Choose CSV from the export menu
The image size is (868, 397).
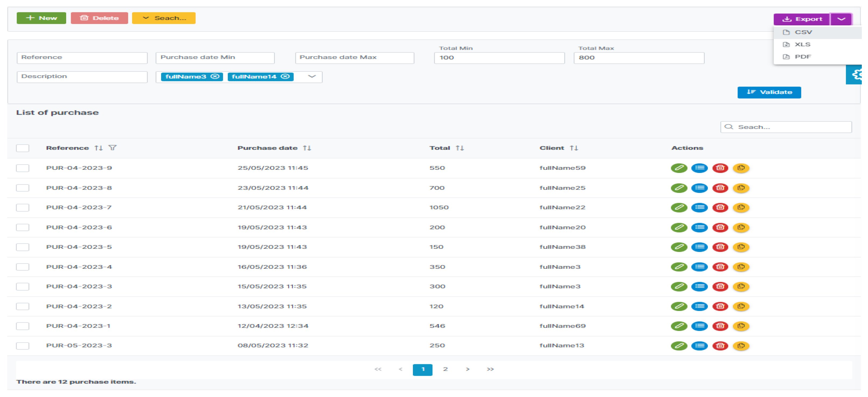click(x=803, y=32)
